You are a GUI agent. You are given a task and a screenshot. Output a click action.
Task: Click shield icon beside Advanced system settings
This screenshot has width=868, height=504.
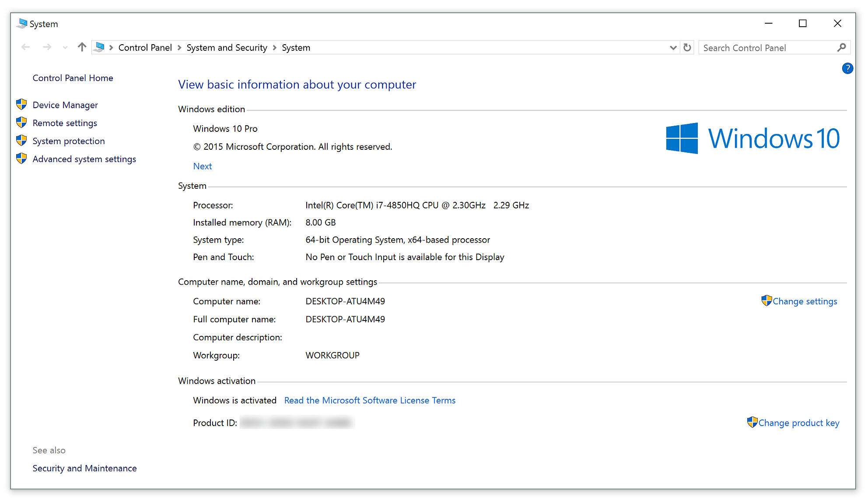pyautogui.click(x=21, y=158)
